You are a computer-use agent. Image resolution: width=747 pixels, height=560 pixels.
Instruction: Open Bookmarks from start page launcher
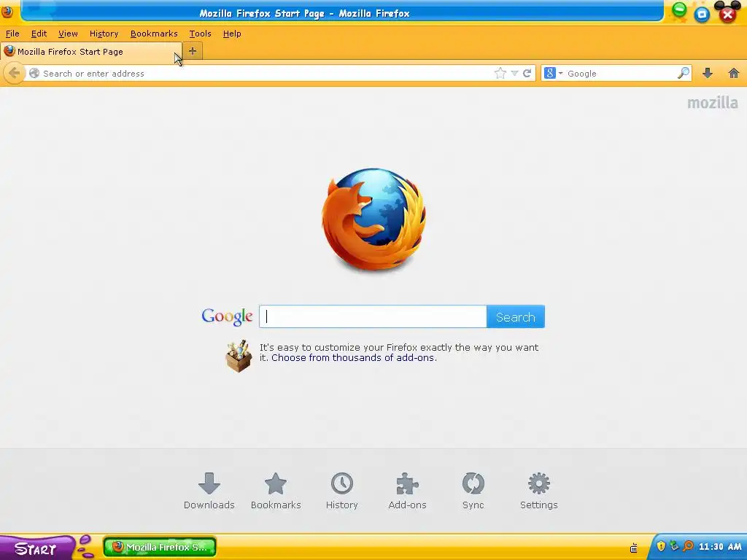[x=276, y=491]
